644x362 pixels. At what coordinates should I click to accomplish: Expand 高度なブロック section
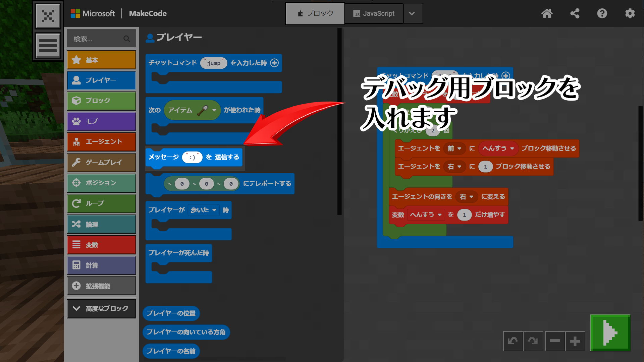coord(101,308)
